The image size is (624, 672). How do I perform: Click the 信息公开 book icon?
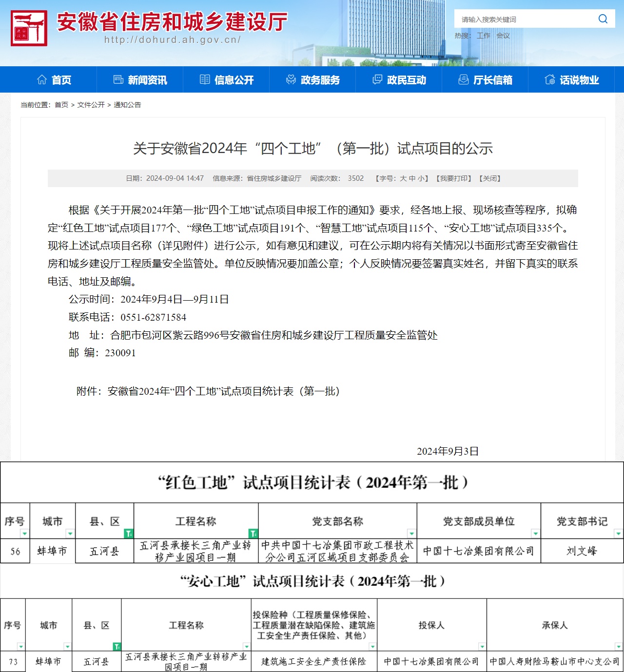tap(205, 80)
